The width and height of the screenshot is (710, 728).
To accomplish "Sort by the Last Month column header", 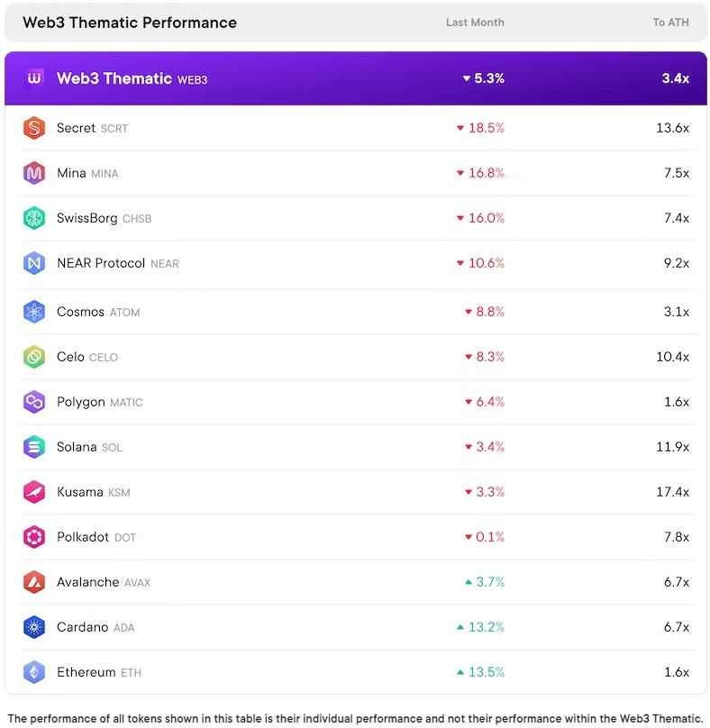I will click(x=475, y=23).
